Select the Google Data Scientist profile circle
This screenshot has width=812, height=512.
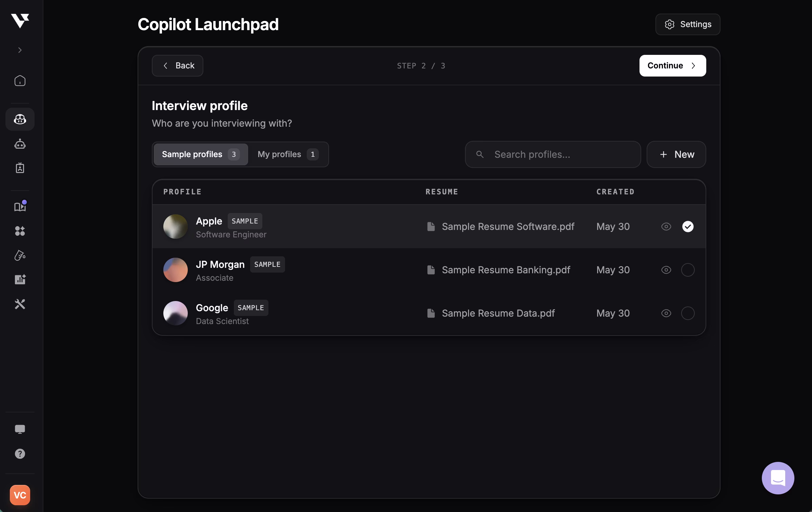[688, 313]
